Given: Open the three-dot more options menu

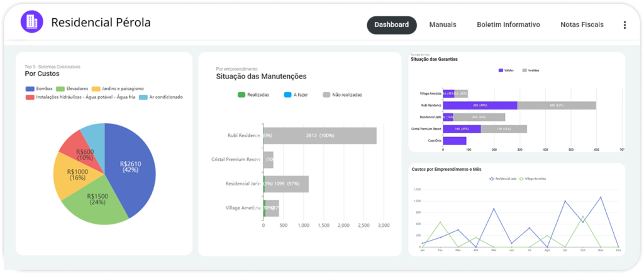Looking at the screenshot, I should 624,25.
